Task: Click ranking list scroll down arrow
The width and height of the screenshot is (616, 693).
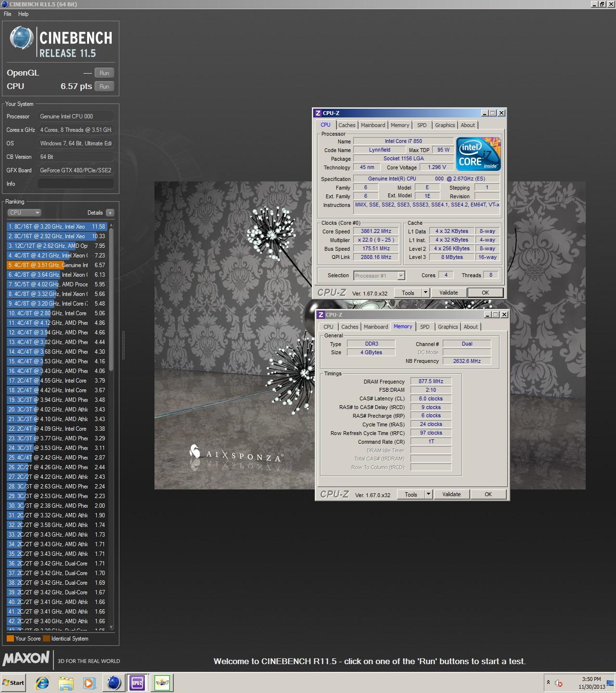Action: (112, 627)
